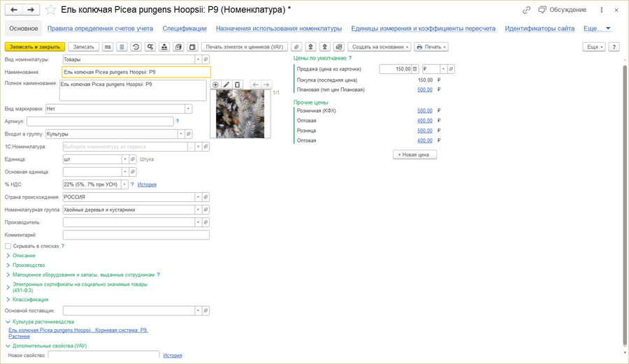Open crop link Ель колючая Picea pungens Hoopsii
629x364 pixels.
78,333
